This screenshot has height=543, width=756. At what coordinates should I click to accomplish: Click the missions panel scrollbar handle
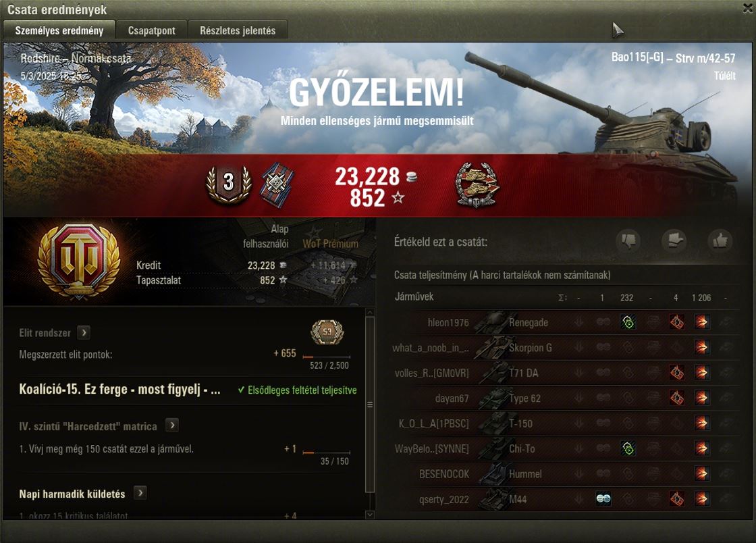click(370, 405)
